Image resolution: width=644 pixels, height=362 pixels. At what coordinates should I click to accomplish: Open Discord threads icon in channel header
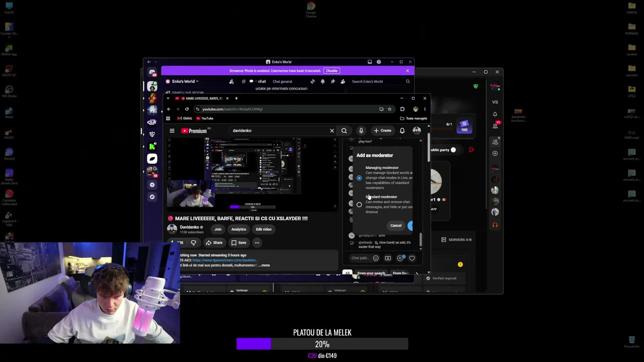pyautogui.click(x=312, y=81)
